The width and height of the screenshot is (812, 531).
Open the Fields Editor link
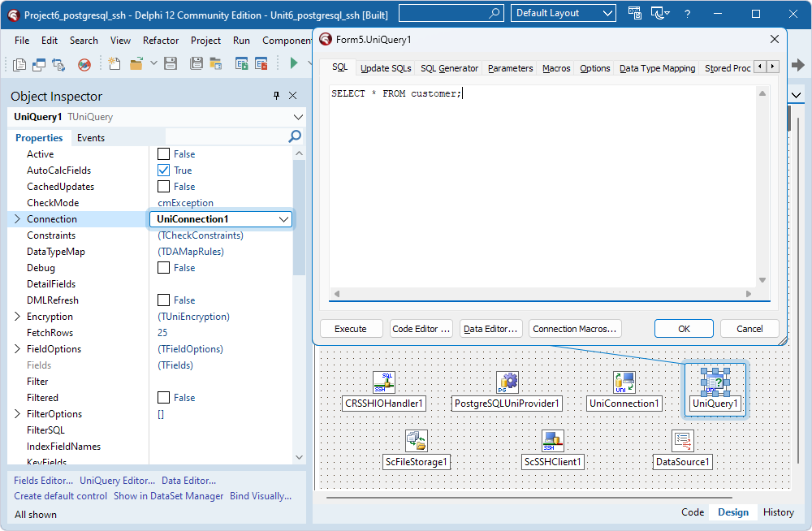(43, 481)
